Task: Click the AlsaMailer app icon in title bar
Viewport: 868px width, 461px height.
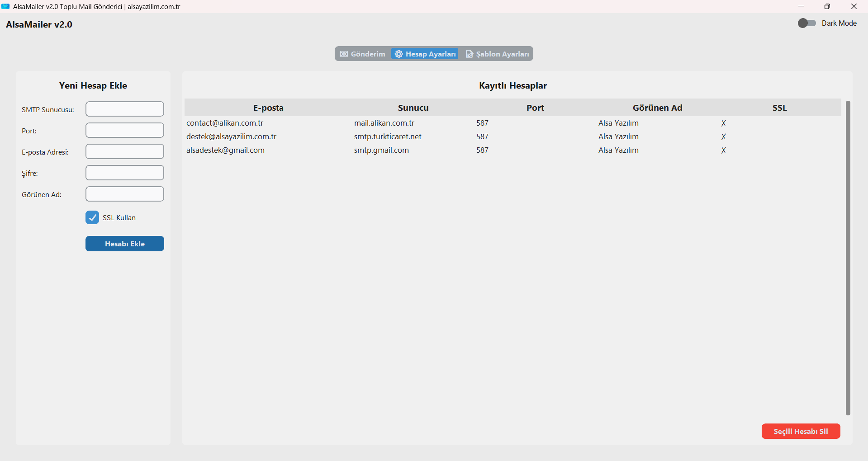Action: (5, 6)
